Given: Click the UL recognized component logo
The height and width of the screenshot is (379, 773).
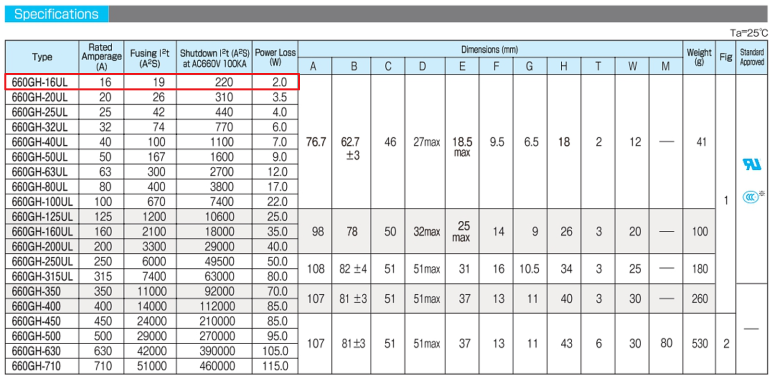Looking at the screenshot, I should click(752, 165).
